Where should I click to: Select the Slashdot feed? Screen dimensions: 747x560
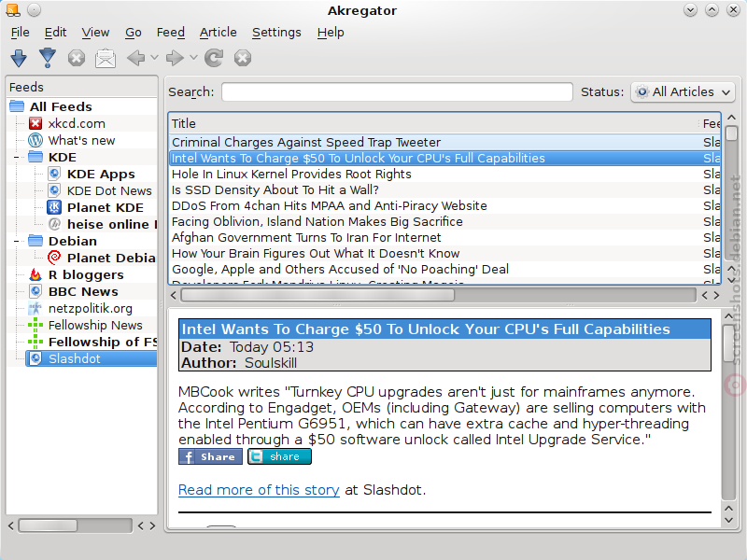coord(92,358)
